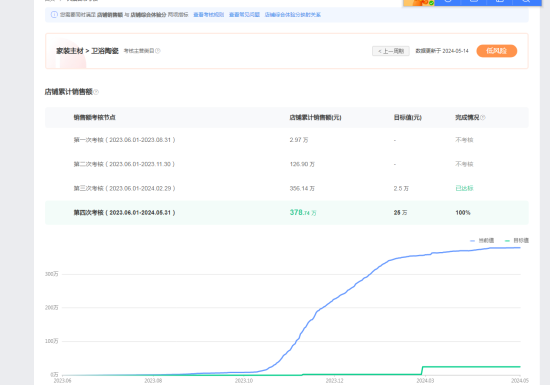Viewport: 550px width, 385px height.
Task: Click the orange avatar thumbnail at top
Action: (x=419, y=2)
